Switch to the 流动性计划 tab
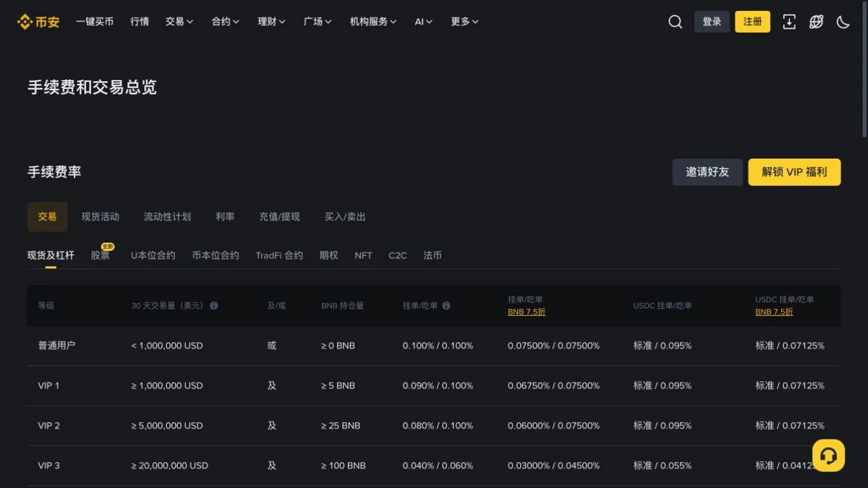868x488 pixels. click(x=167, y=217)
